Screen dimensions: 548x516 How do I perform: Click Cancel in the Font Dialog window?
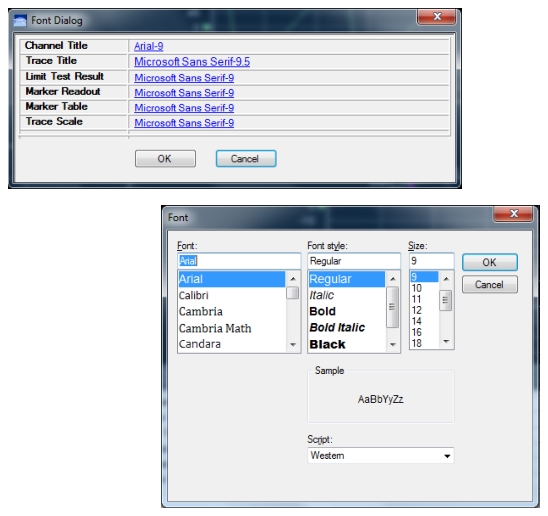click(x=246, y=159)
